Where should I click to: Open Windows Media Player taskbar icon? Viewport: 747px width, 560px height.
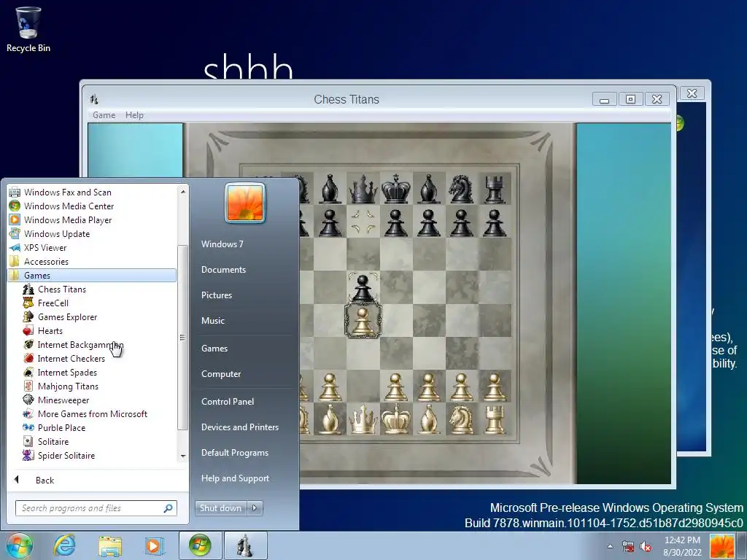point(153,545)
